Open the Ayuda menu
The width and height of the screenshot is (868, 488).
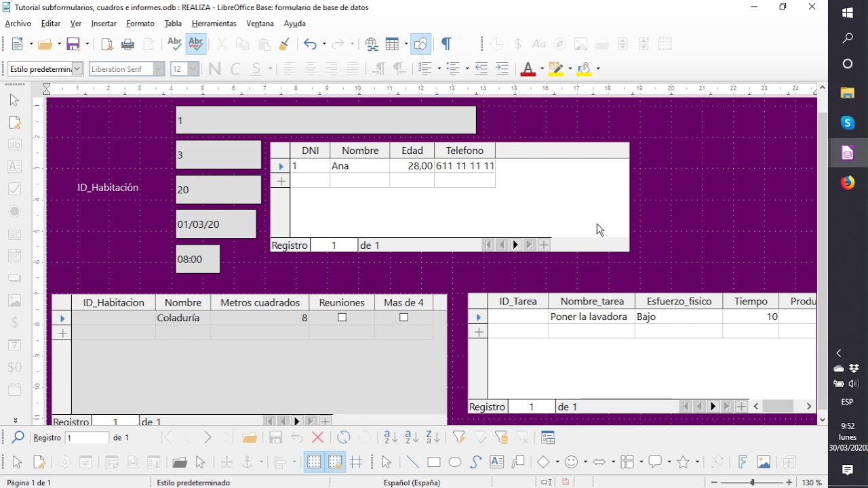[295, 24]
